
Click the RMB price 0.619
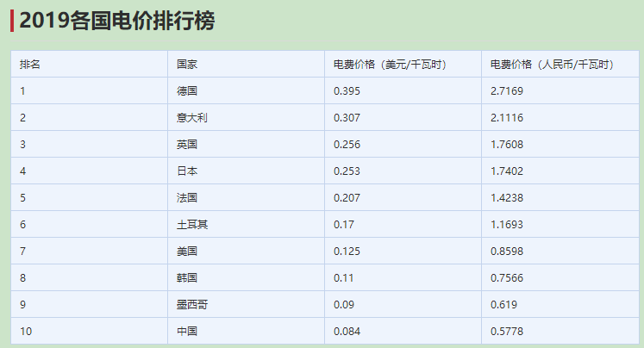(503, 305)
